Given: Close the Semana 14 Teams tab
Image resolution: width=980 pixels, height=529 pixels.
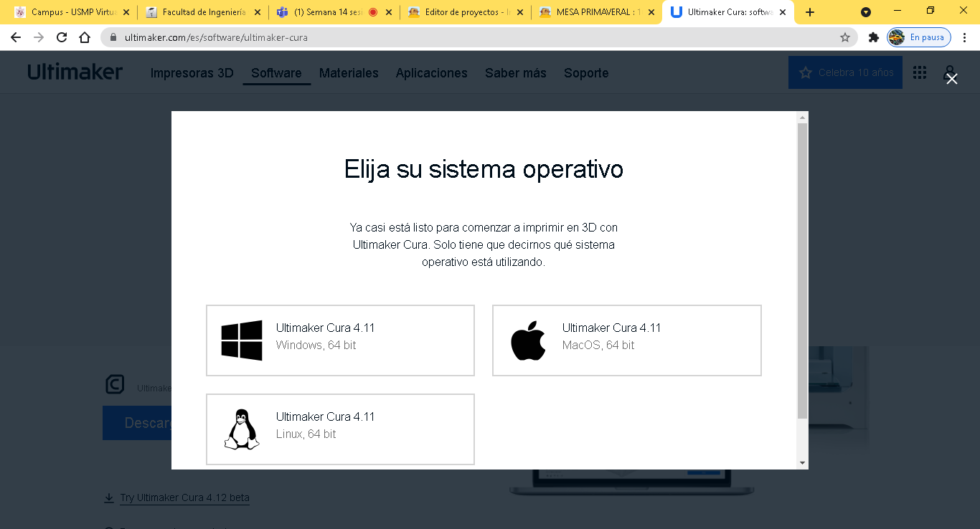Looking at the screenshot, I should [390, 12].
